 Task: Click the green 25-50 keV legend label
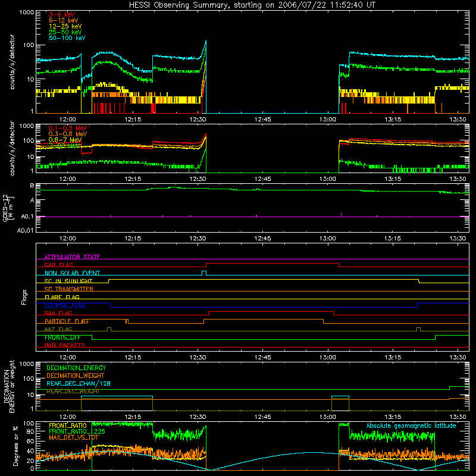click(65, 32)
